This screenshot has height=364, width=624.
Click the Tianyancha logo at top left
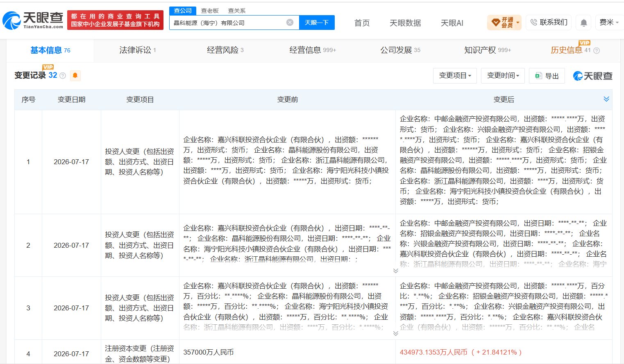[33, 20]
